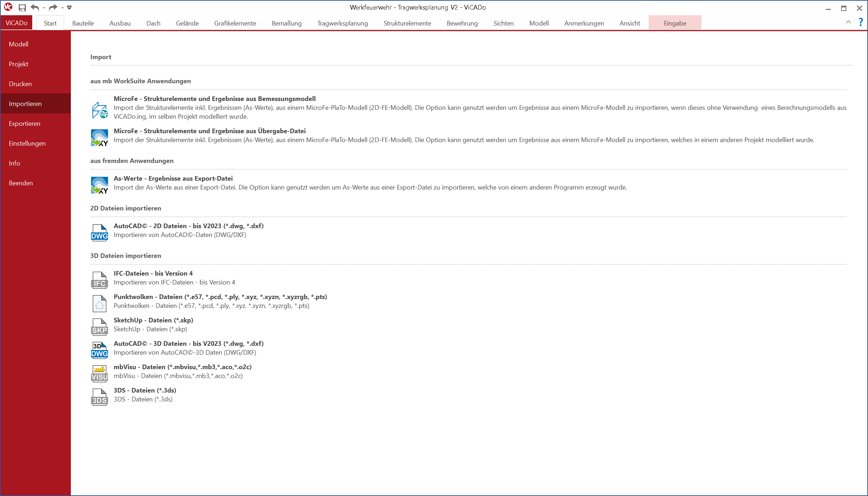
Task: Switch to the Ausbau ribbon tab
Action: [120, 23]
